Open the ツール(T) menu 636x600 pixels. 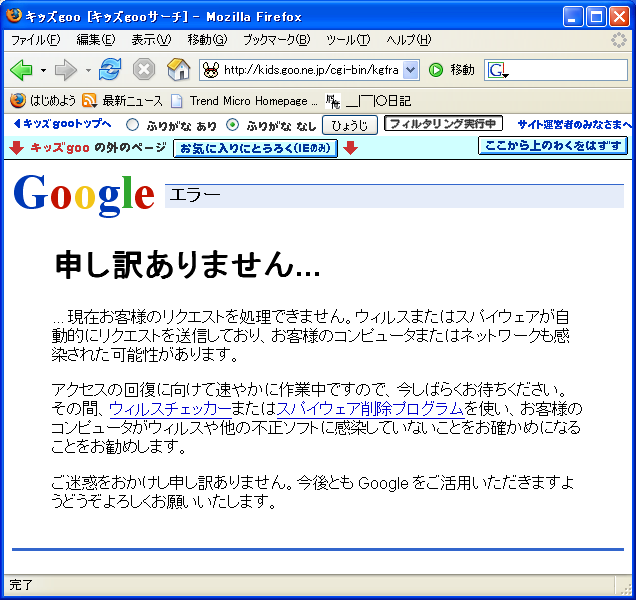pos(348,40)
